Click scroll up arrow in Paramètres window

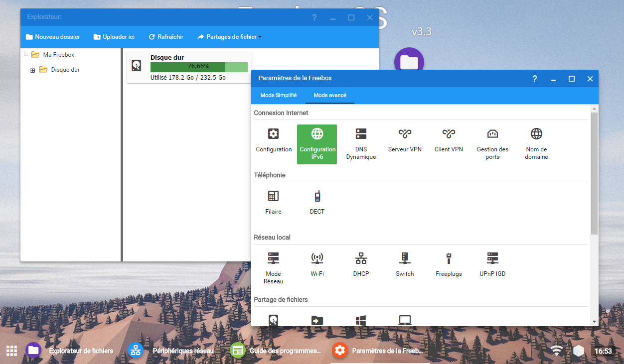point(594,108)
